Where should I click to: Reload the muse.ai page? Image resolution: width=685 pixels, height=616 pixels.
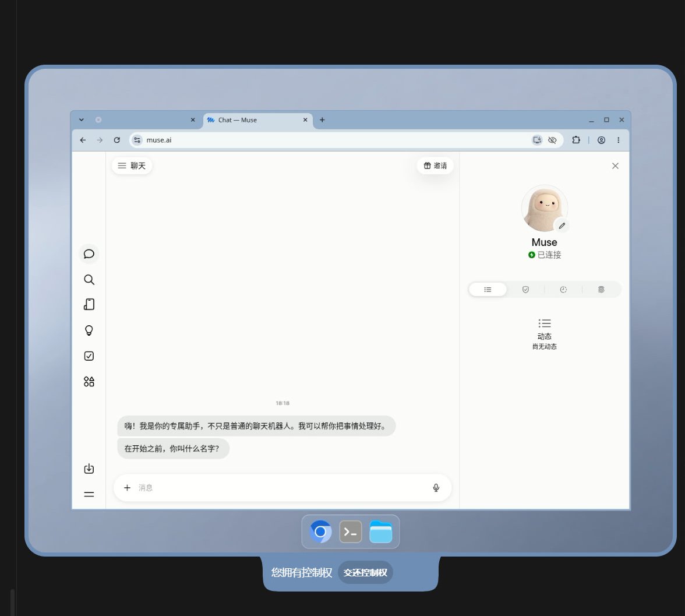116,140
